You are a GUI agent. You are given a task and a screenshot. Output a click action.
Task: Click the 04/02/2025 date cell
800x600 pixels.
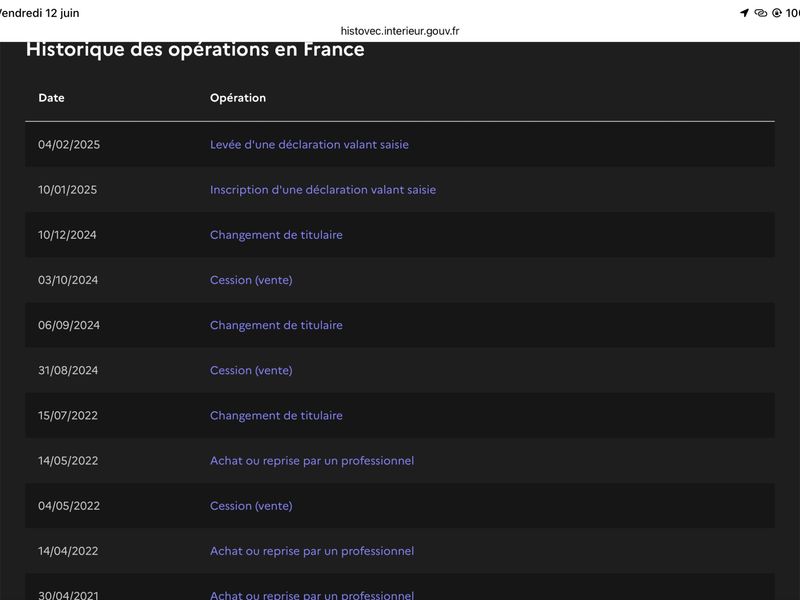(x=69, y=144)
